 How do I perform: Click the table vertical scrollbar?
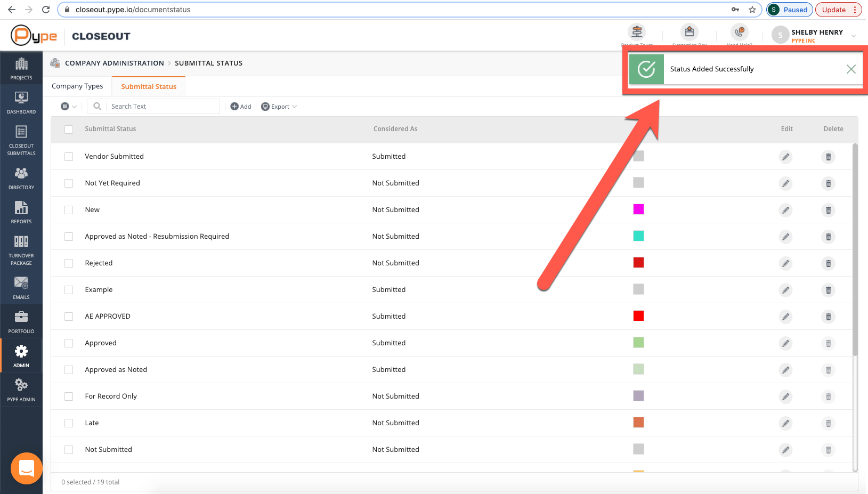855,249
